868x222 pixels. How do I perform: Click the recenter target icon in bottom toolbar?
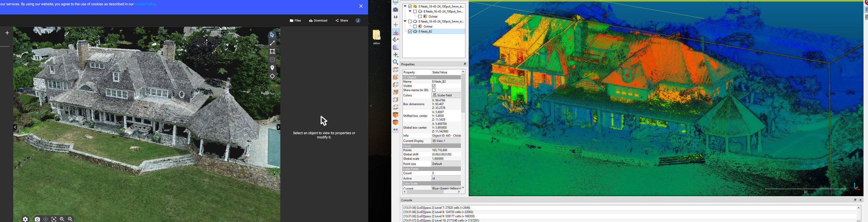(x=45, y=219)
